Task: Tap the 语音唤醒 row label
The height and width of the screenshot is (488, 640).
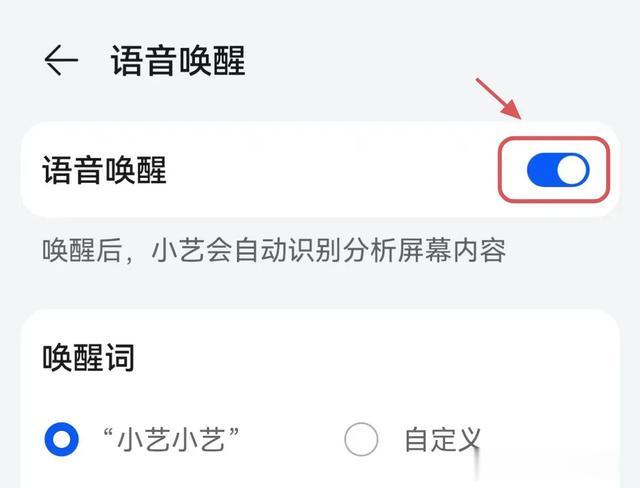Action: tap(104, 170)
